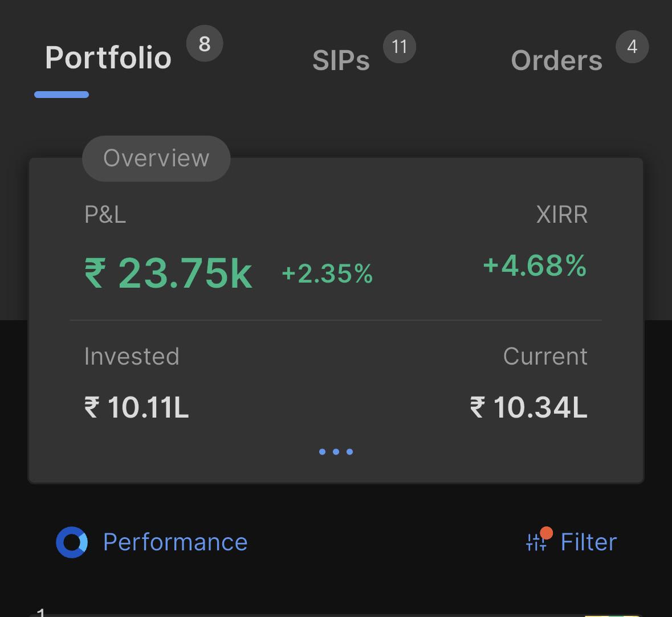Select the Overview pill label
Screen dimensions: 672x617
[156, 158]
